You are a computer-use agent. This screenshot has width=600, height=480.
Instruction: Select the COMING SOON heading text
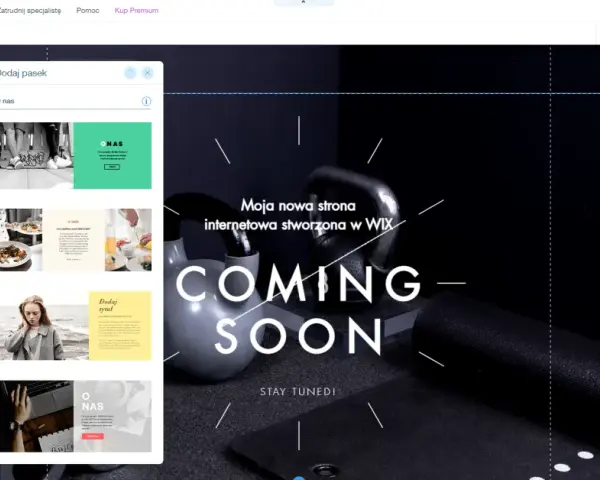pyautogui.click(x=298, y=310)
